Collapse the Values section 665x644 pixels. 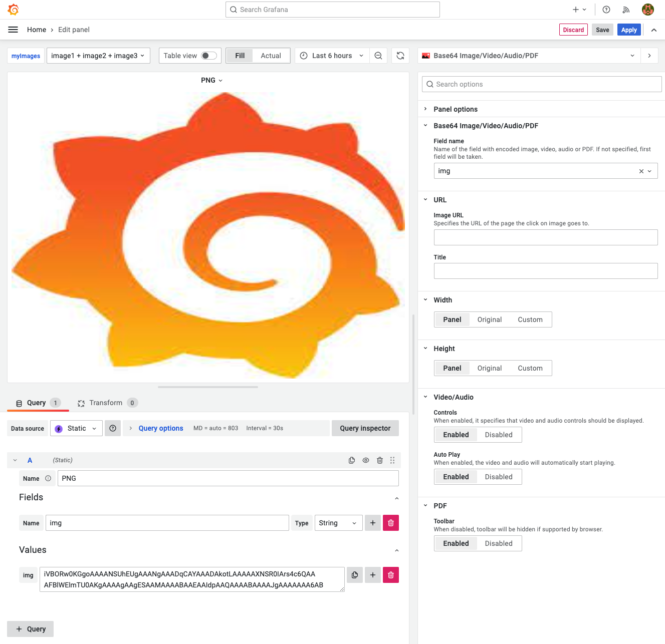[397, 550]
